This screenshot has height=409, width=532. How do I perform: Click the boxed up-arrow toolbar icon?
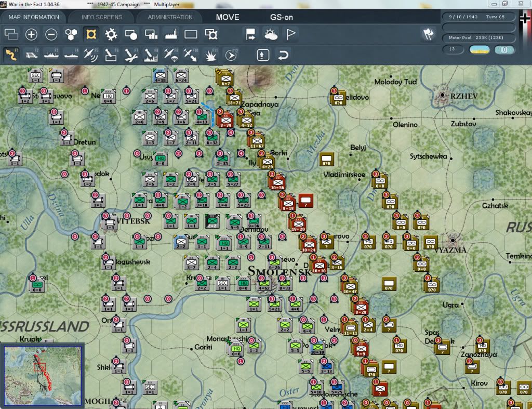pos(263,55)
